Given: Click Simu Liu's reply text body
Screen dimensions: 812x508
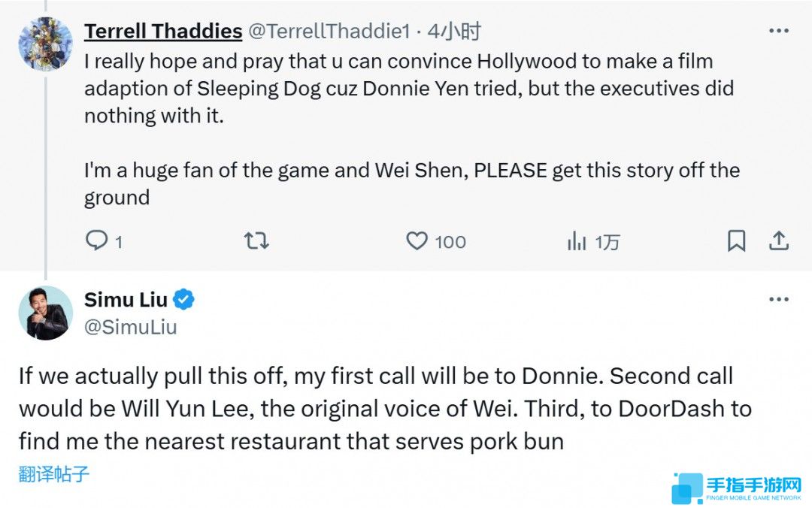Looking at the screenshot, I should pos(374,408).
